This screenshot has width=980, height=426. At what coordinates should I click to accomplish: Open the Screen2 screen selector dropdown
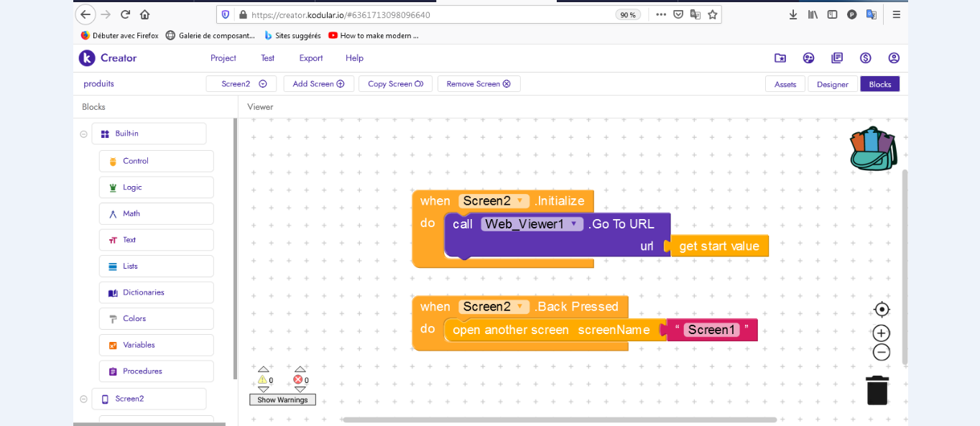(241, 84)
